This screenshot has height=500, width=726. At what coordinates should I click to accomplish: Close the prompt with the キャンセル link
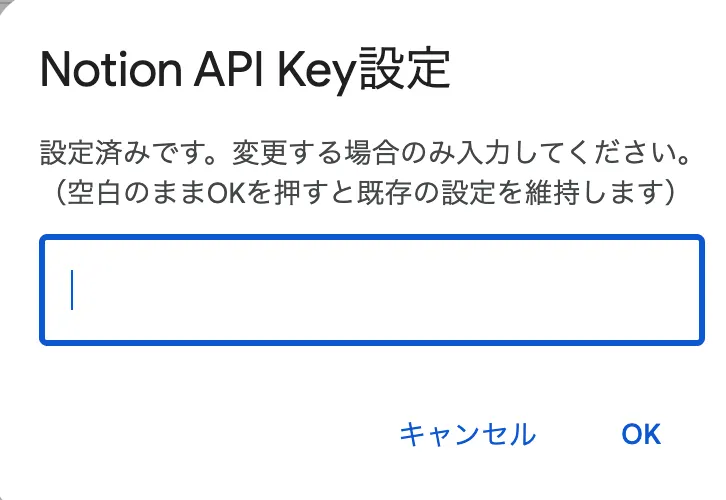(x=467, y=433)
